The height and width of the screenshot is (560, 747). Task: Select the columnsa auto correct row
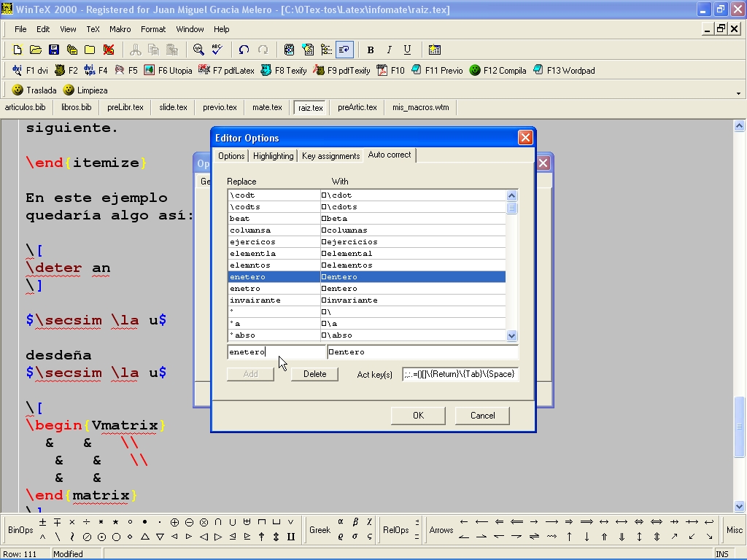367,230
